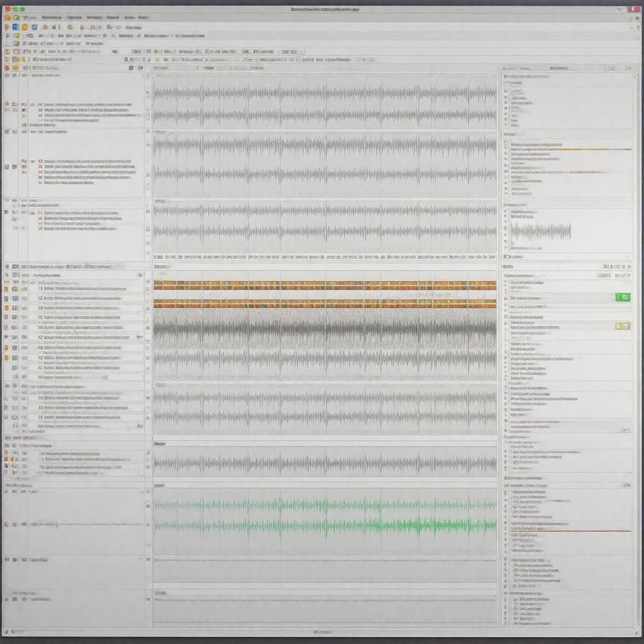Click the orange icon on first track's left edge
644x644 pixels.
[x=6, y=104]
